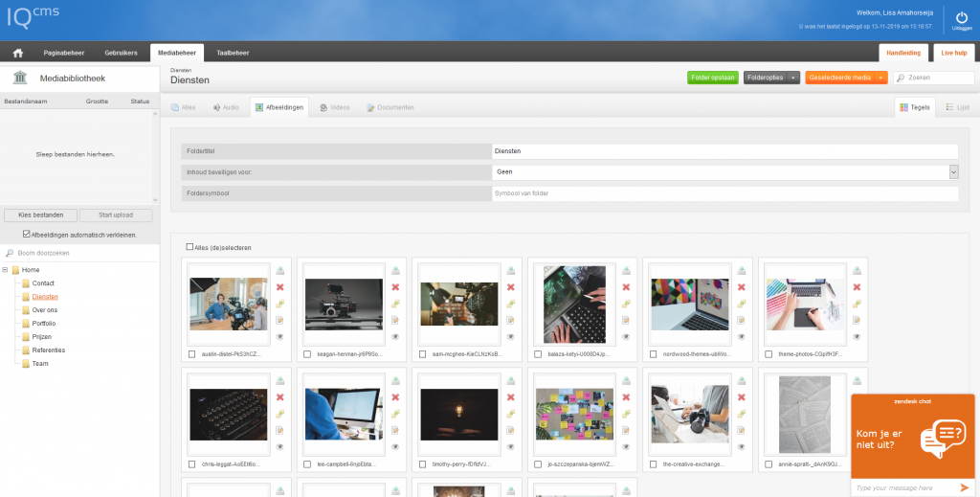
Task: Toggle Afbeeldingen automatisch verkleinen checkbox
Action: pyautogui.click(x=26, y=235)
